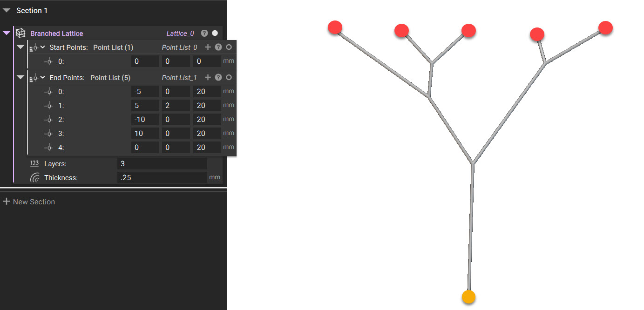644x310 pixels.
Task: Toggle the Point List_1 output circle
Action: pyautogui.click(x=229, y=77)
